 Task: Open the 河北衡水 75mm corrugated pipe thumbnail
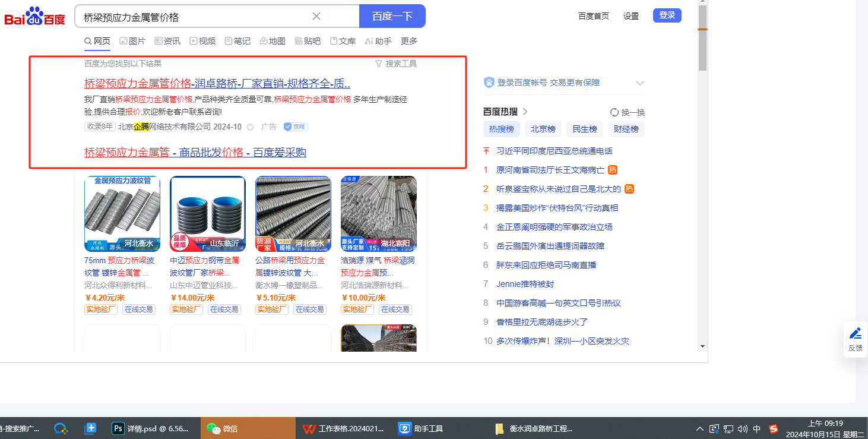click(122, 214)
